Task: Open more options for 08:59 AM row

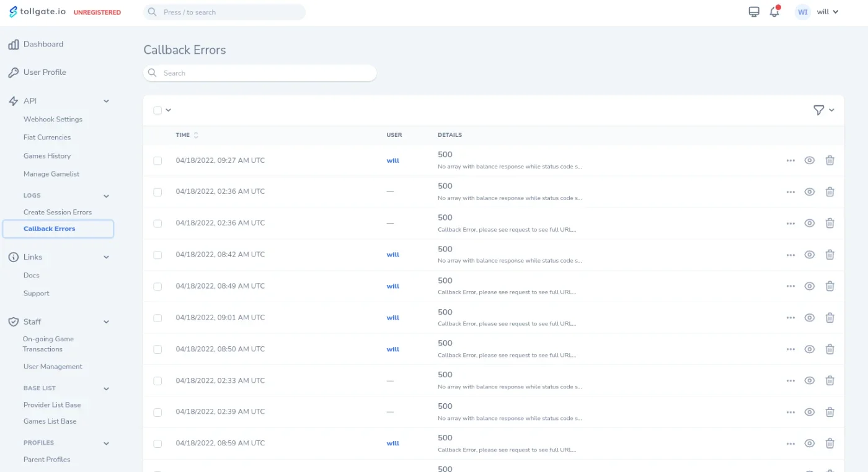Action: point(790,444)
